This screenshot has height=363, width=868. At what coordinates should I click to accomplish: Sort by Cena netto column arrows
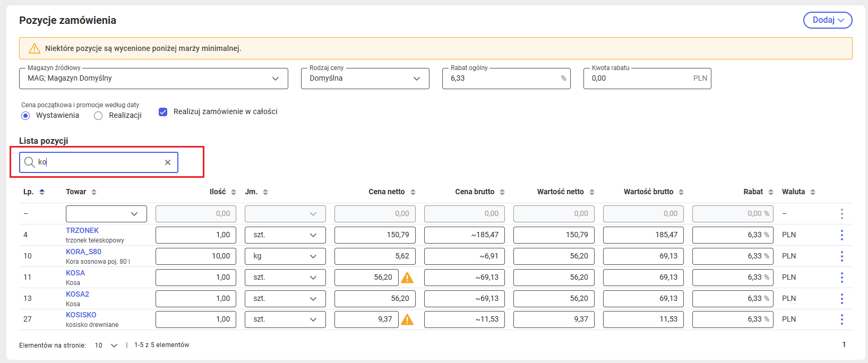click(x=413, y=192)
